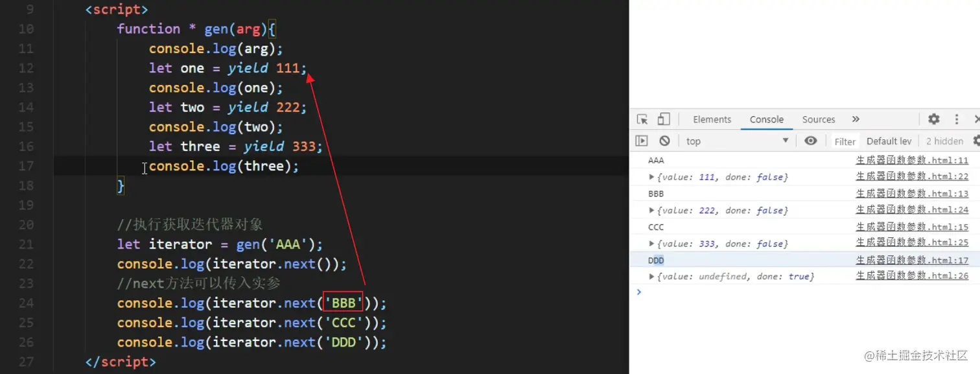Viewport: 980px width, 374px height.
Task: Click the iterator.next('CCC') code line
Action: (251, 322)
